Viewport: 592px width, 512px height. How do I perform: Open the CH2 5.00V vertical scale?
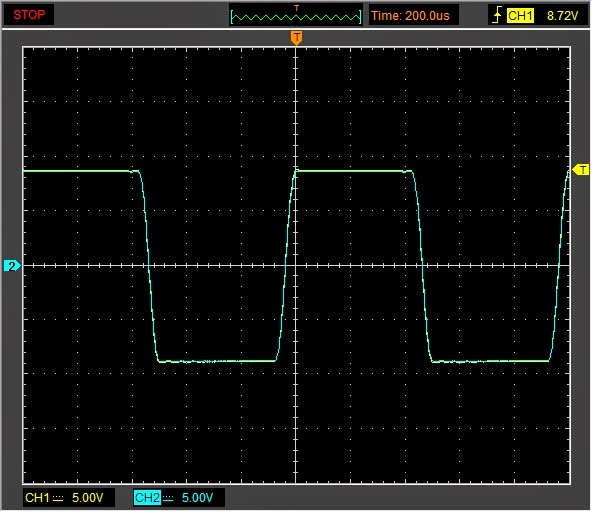(x=197, y=498)
